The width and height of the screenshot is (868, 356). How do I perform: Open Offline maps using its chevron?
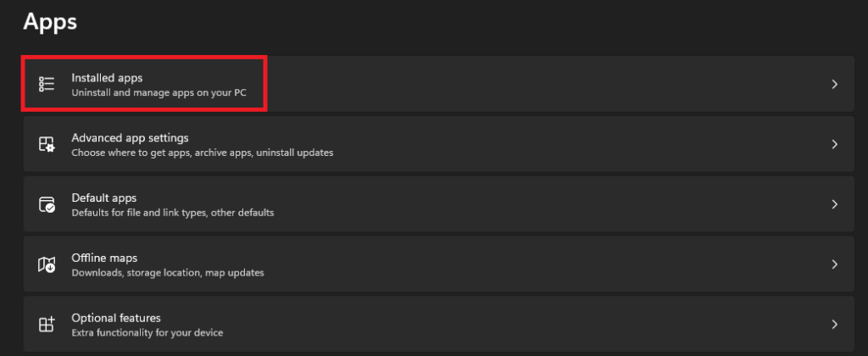[834, 264]
